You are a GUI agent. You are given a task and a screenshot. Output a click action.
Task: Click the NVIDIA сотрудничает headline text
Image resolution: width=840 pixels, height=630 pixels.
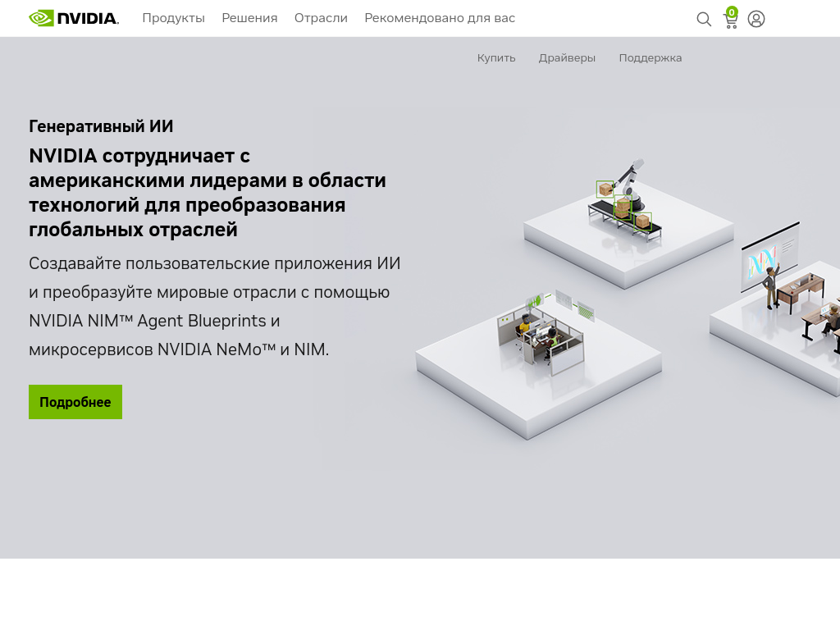click(x=208, y=193)
